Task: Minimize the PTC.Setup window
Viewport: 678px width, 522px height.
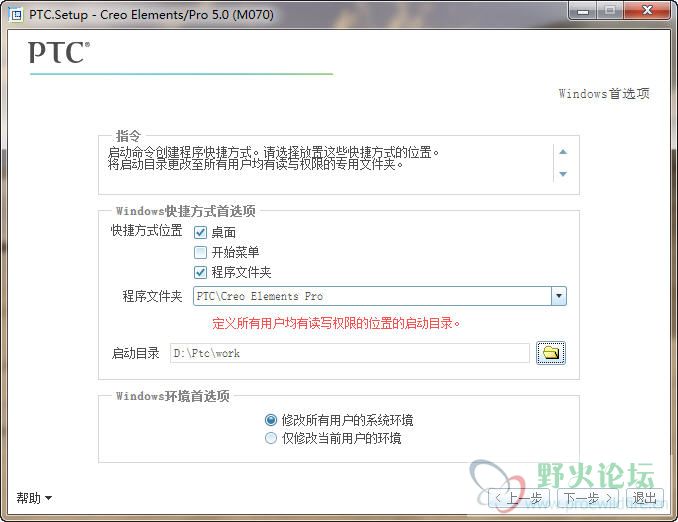Action: [x=583, y=11]
